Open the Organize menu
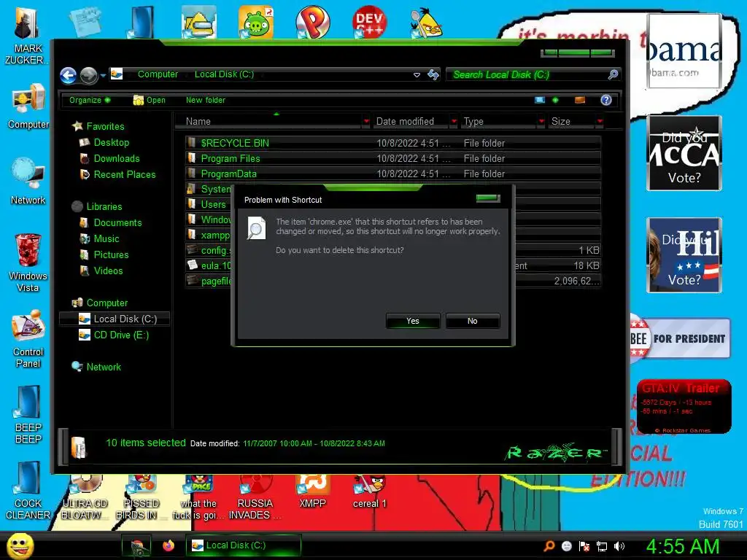The image size is (747, 560). click(x=90, y=100)
